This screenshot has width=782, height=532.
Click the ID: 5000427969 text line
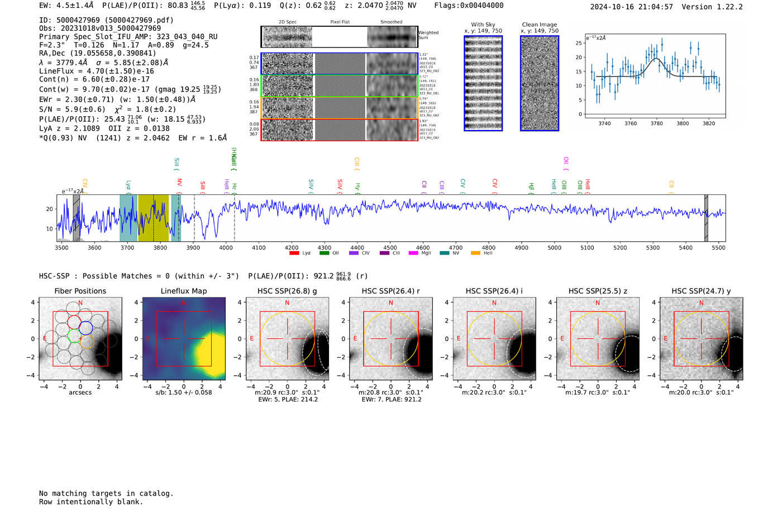point(106,20)
